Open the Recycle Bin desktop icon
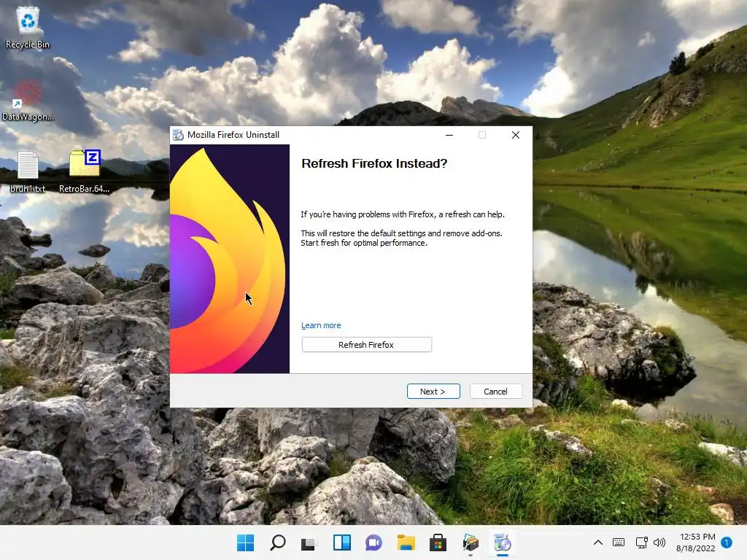Image resolution: width=747 pixels, height=560 pixels. (28, 28)
